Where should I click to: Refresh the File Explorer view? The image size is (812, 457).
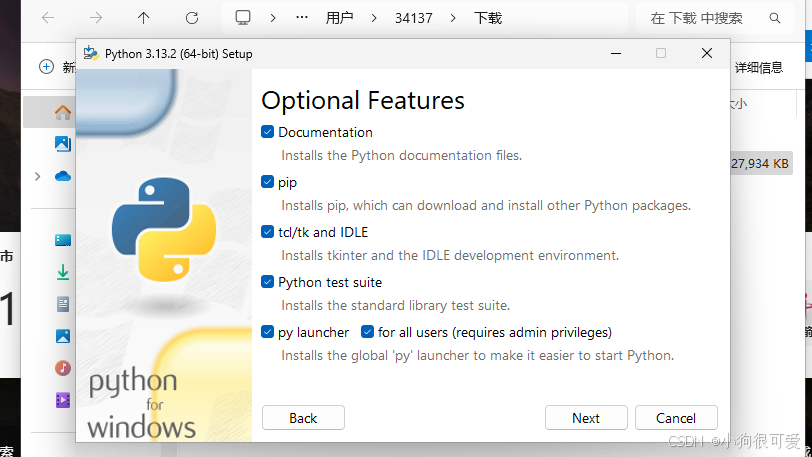coord(192,18)
